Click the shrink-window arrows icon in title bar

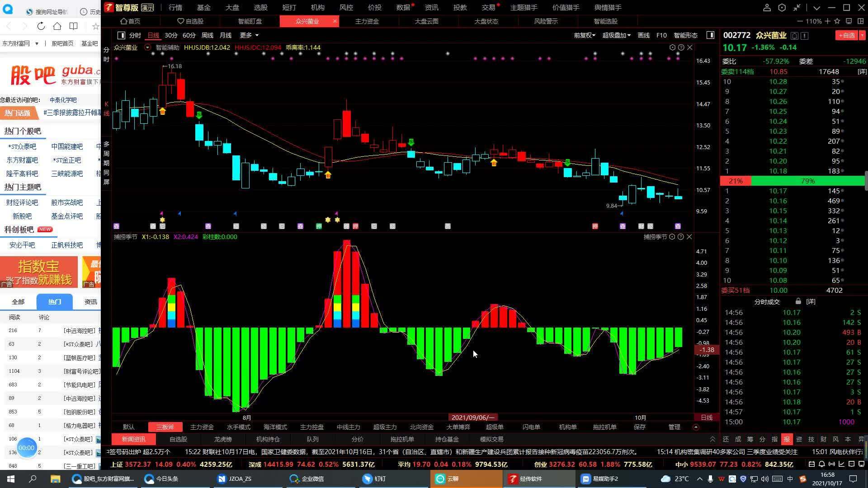(797, 8)
